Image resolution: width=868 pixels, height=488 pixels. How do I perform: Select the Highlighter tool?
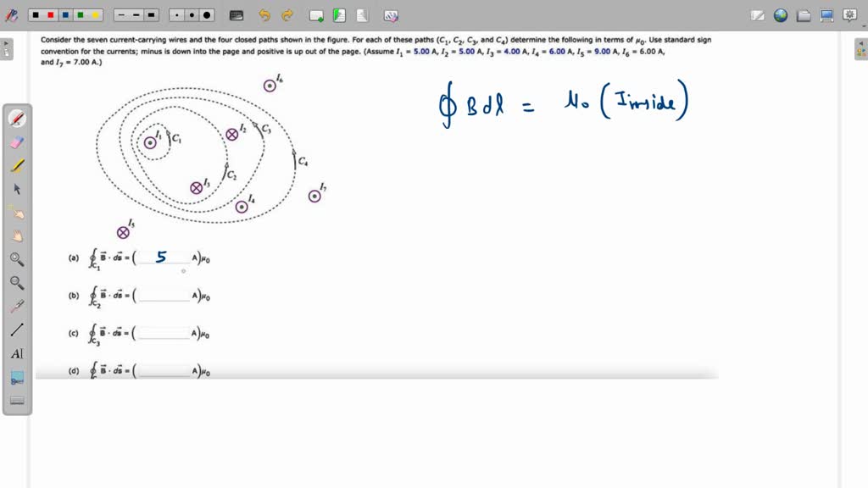pos(17,165)
